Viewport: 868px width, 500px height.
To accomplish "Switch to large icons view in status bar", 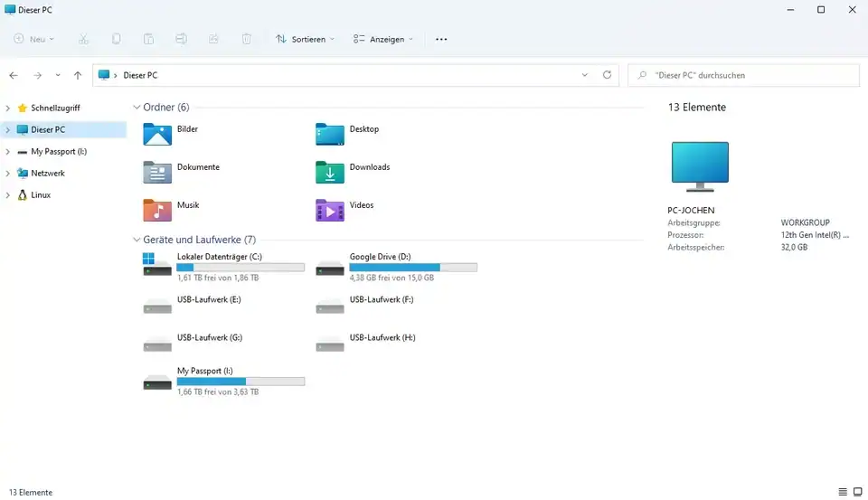I will (x=857, y=492).
